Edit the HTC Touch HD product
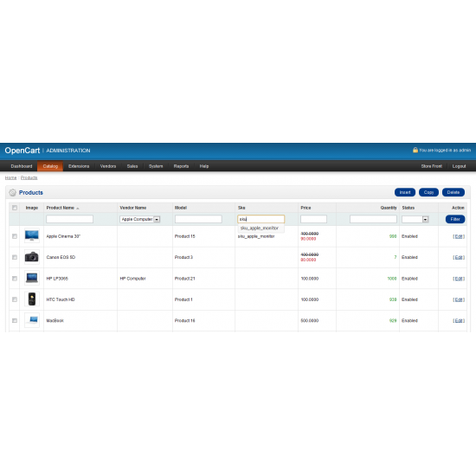Image resolution: width=476 pixels, height=476 pixels. (x=459, y=299)
